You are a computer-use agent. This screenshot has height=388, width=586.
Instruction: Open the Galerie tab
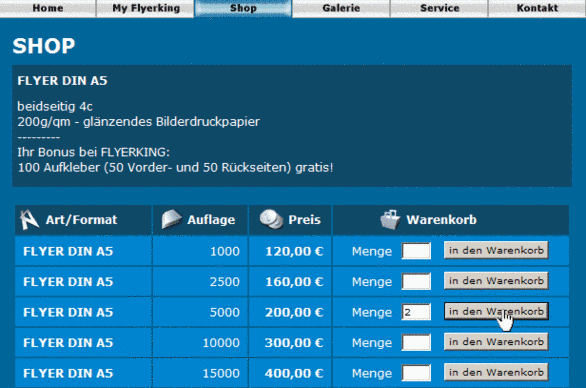(x=341, y=8)
